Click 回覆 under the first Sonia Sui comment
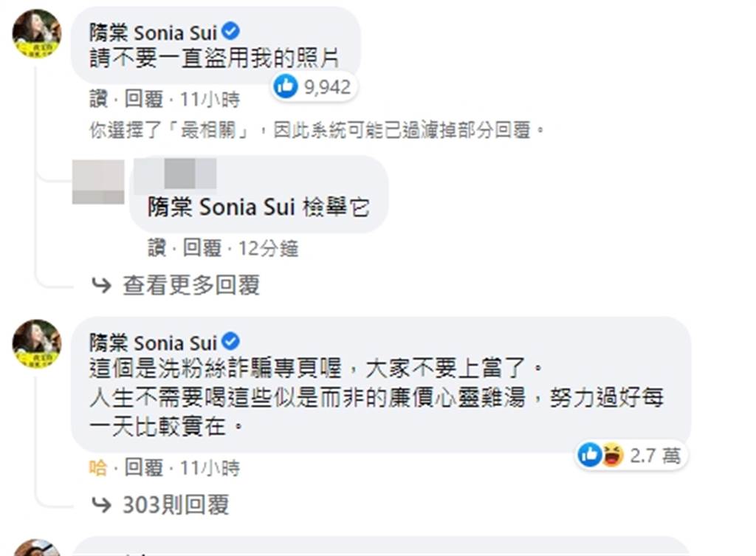 [142, 99]
